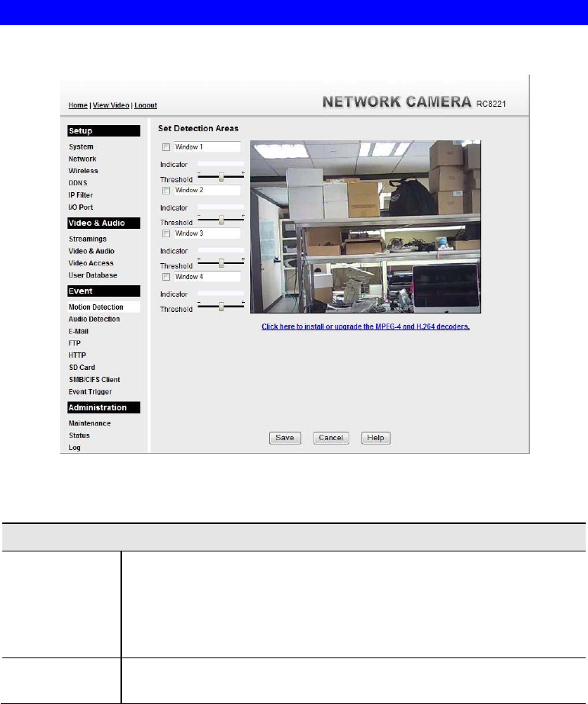Click the Window 4 name field

click(x=207, y=277)
